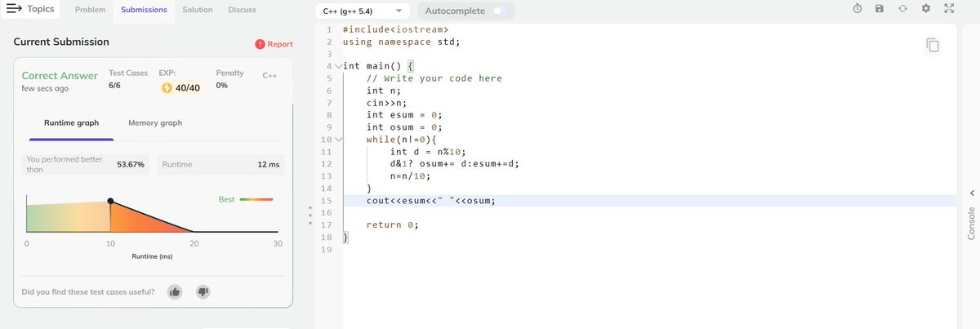The image size is (980, 329).
Task: Click the runtime graph data point marker
Action: (x=110, y=201)
